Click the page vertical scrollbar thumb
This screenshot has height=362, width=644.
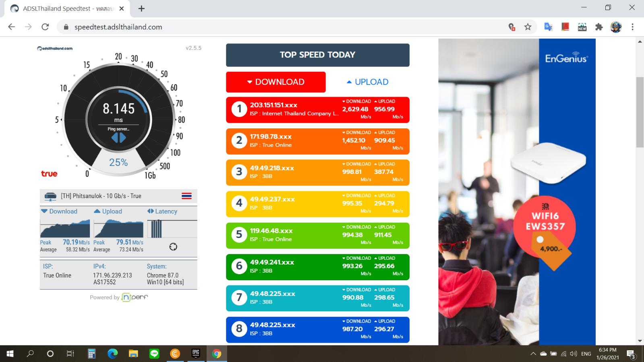coord(640,112)
